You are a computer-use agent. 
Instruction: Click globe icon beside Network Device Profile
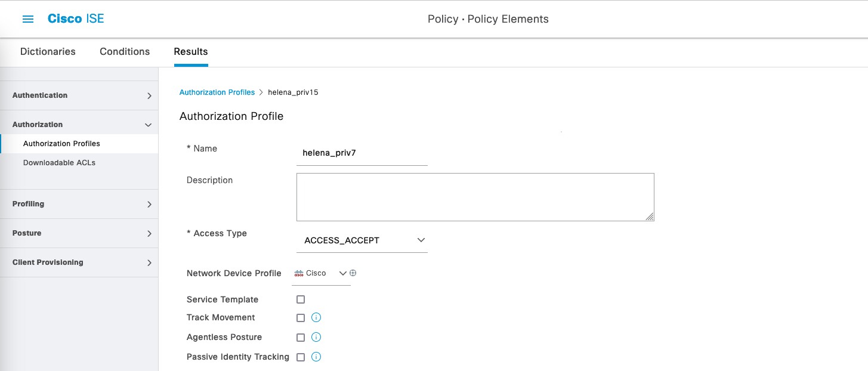pos(353,273)
